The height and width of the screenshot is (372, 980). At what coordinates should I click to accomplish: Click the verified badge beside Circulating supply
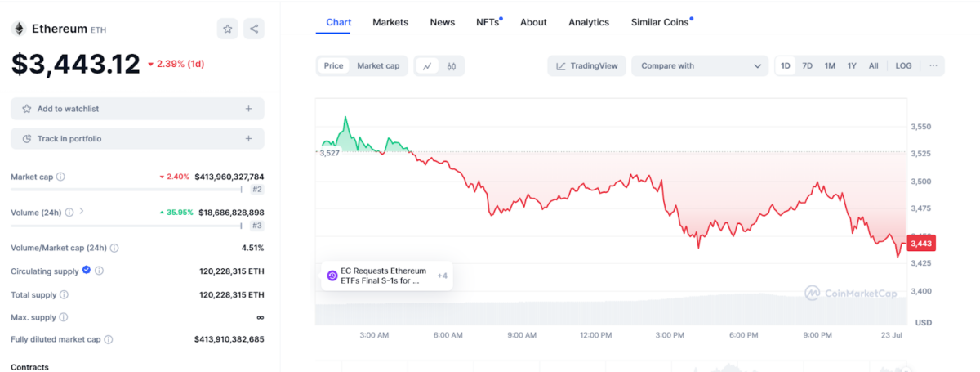tap(87, 271)
